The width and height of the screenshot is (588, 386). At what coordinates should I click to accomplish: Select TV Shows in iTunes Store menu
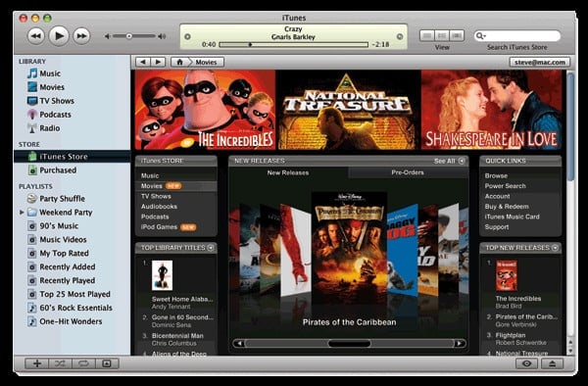(x=156, y=196)
